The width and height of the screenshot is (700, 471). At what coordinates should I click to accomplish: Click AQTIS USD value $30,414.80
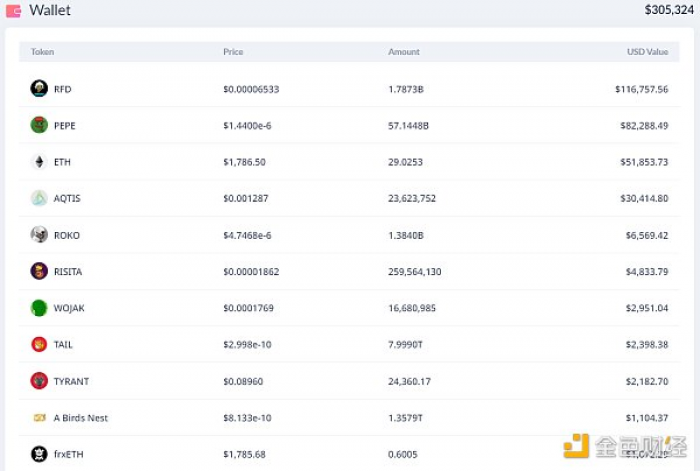pyautogui.click(x=644, y=198)
